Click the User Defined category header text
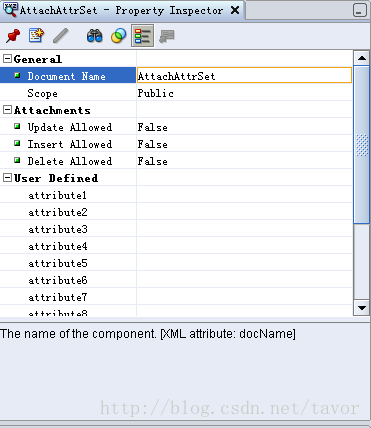The image size is (371, 428). pos(56,178)
